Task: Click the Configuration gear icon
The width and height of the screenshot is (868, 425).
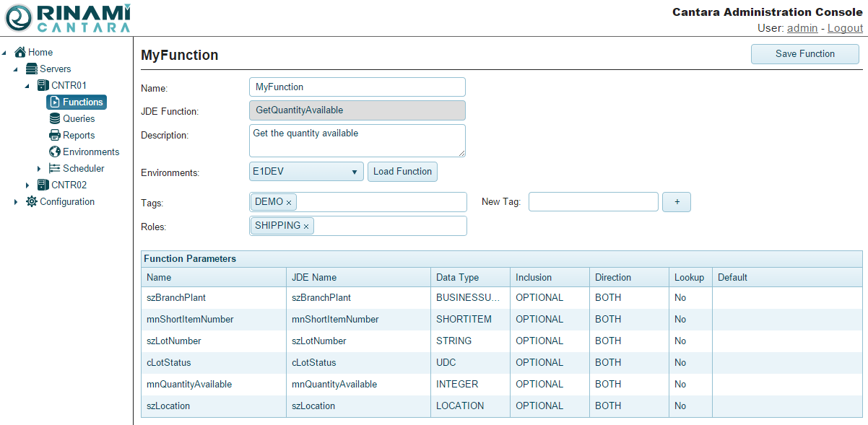Action: point(32,201)
